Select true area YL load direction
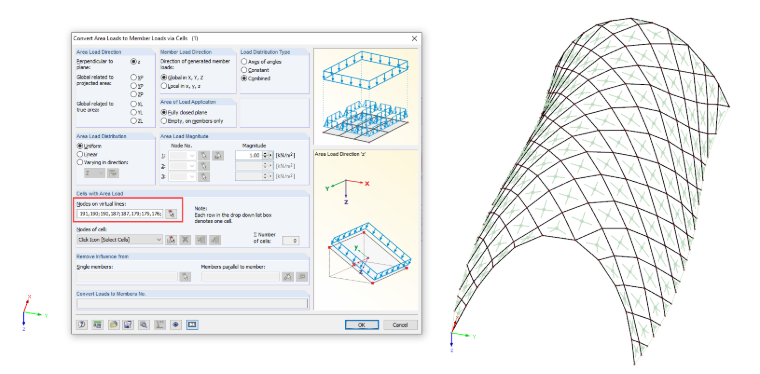The height and width of the screenshot is (374, 760). click(x=134, y=112)
